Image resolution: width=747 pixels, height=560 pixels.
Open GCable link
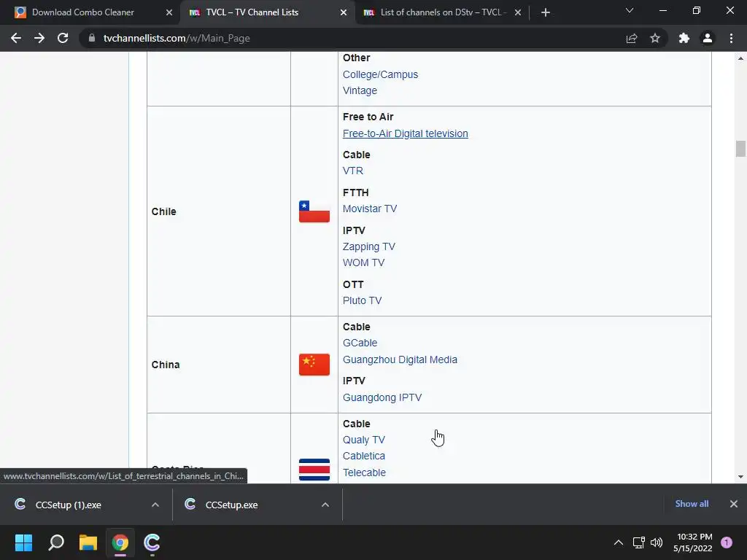pyautogui.click(x=360, y=343)
